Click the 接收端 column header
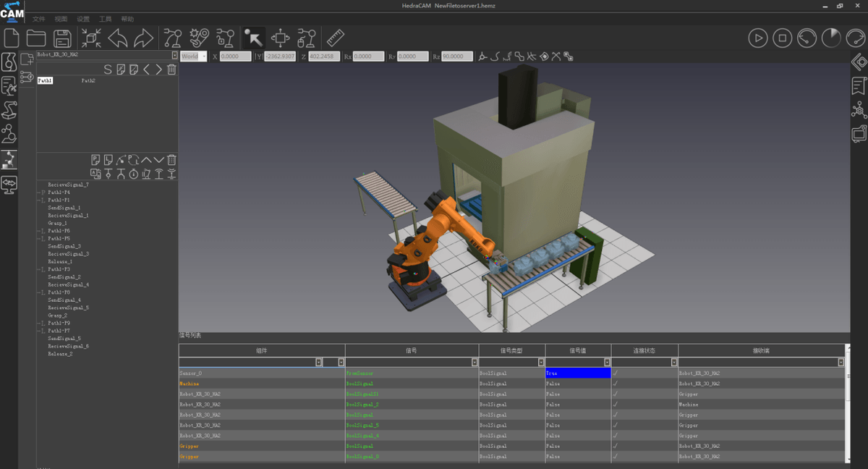The height and width of the screenshot is (469, 868). pyautogui.click(x=761, y=350)
